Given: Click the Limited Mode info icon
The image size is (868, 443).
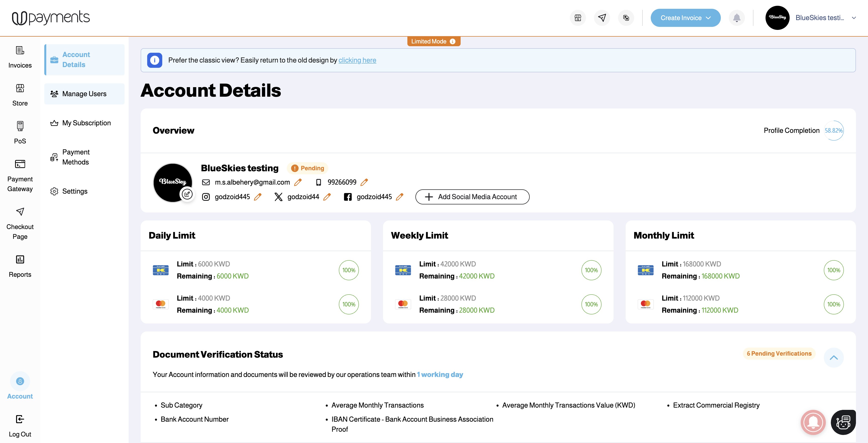Looking at the screenshot, I should [453, 41].
